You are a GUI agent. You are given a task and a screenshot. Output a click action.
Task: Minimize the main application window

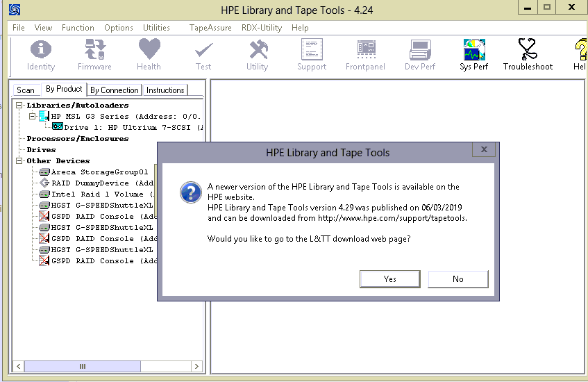point(528,8)
